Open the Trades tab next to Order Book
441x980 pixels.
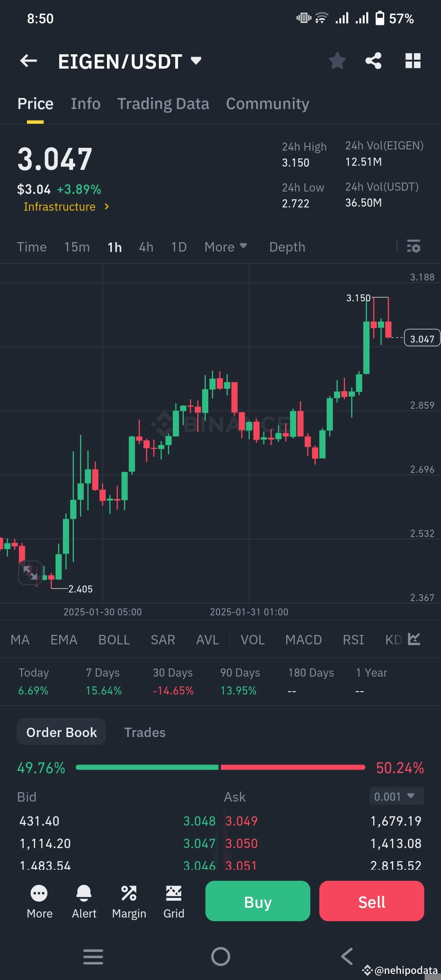[x=145, y=732]
